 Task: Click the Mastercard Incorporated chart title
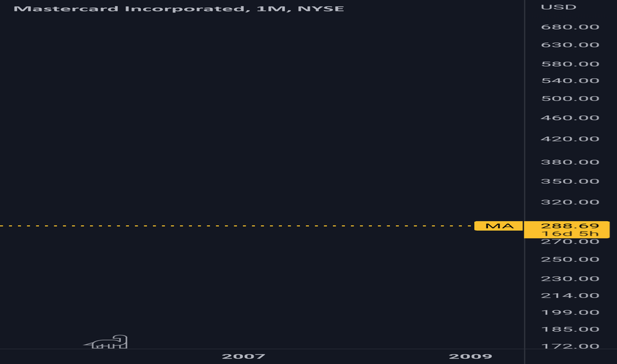pyautogui.click(x=179, y=9)
